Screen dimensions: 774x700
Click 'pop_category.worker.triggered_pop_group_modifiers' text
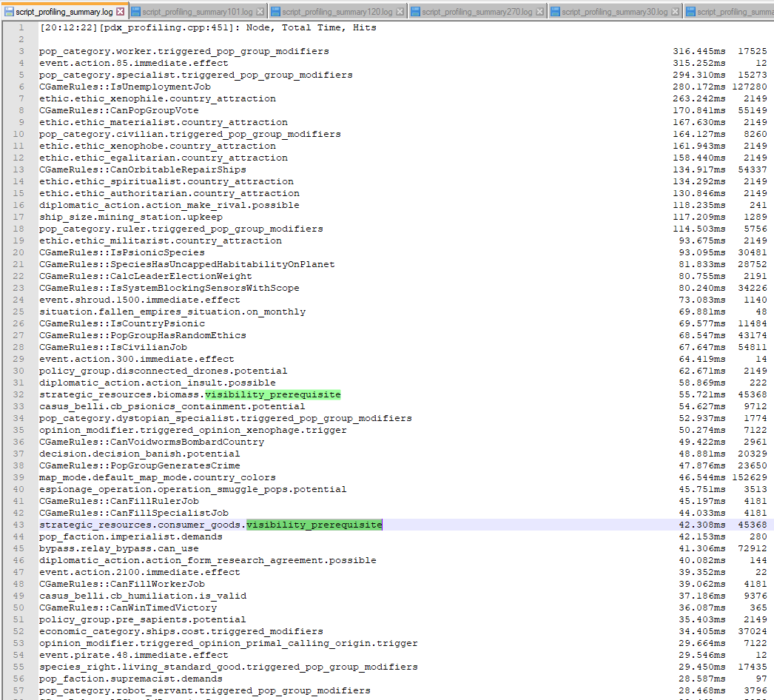pyautogui.click(x=184, y=51)
